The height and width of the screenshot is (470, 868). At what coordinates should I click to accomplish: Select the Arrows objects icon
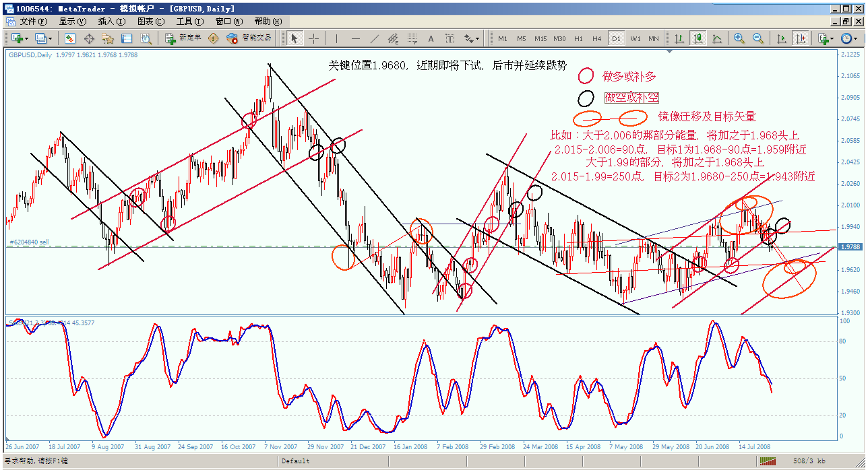point(468,38)
